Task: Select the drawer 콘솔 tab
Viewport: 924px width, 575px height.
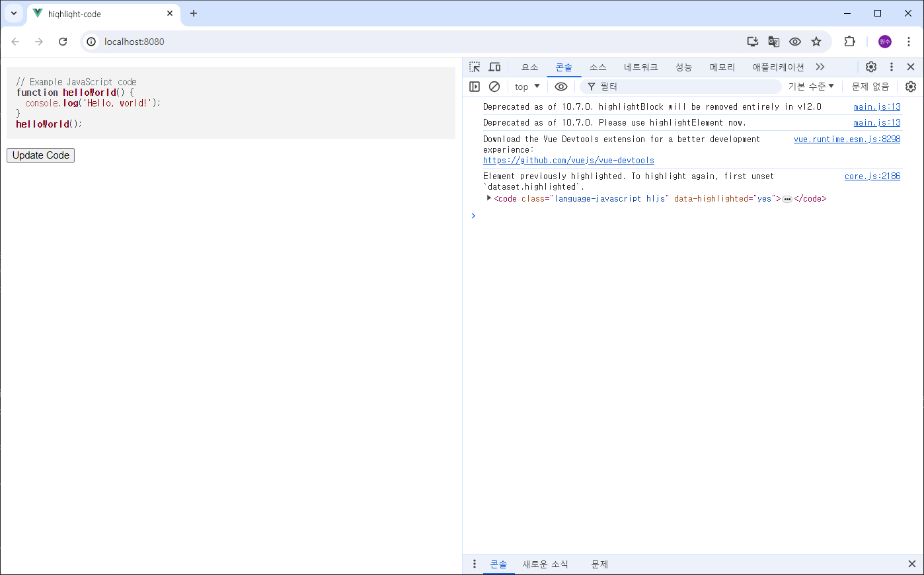Action: 498,564
